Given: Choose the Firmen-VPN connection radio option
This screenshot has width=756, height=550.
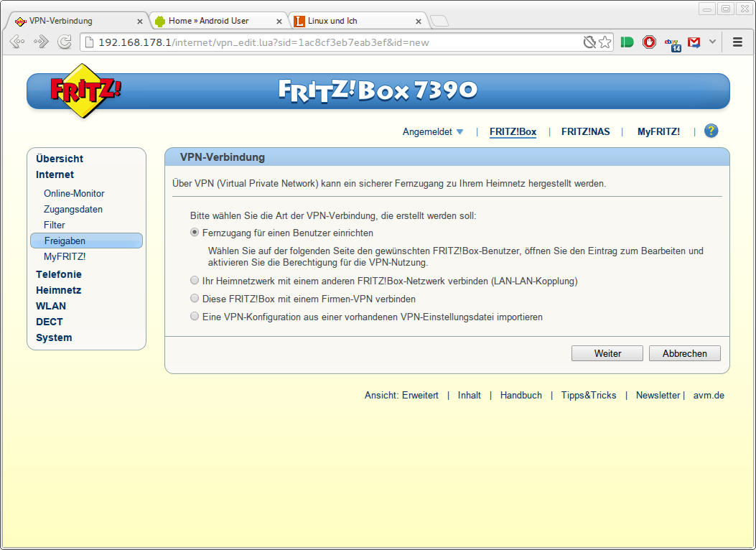Looking at the screenshot, I should [195, 298].
